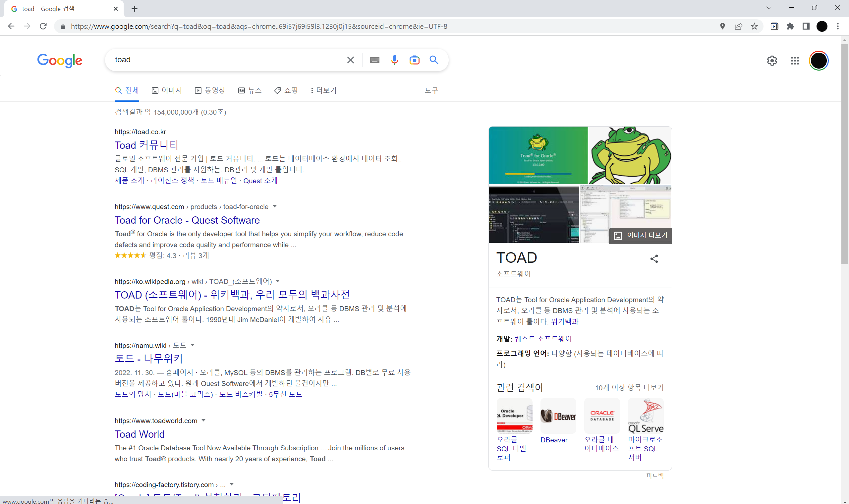Select the 전체 results tab
Image resolution: width=849 pixels, height=504 pixels.
pyautogui.click(x=127, y=90)
